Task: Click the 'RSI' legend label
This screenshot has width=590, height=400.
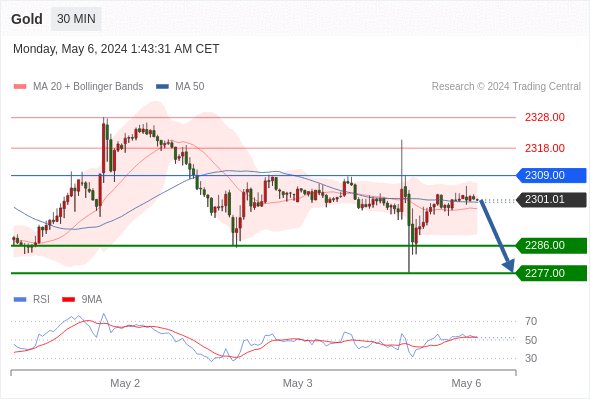Action: [41, 300]
